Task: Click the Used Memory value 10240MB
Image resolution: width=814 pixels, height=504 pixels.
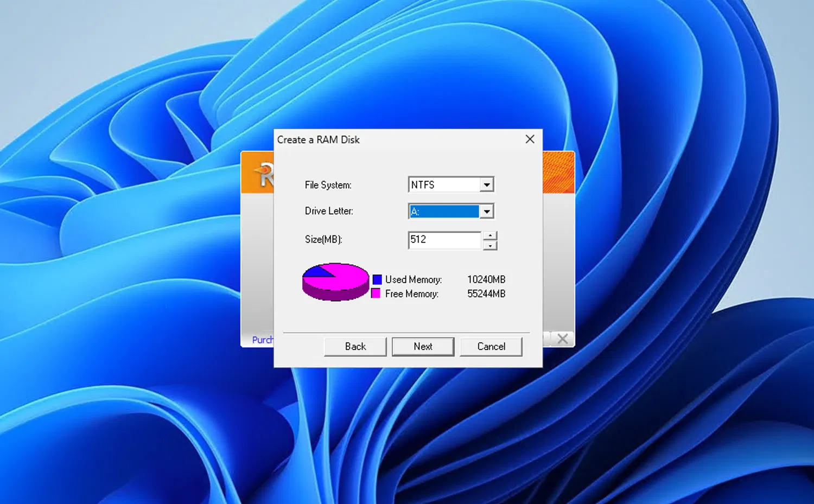Action: click(x=486, y=279)
